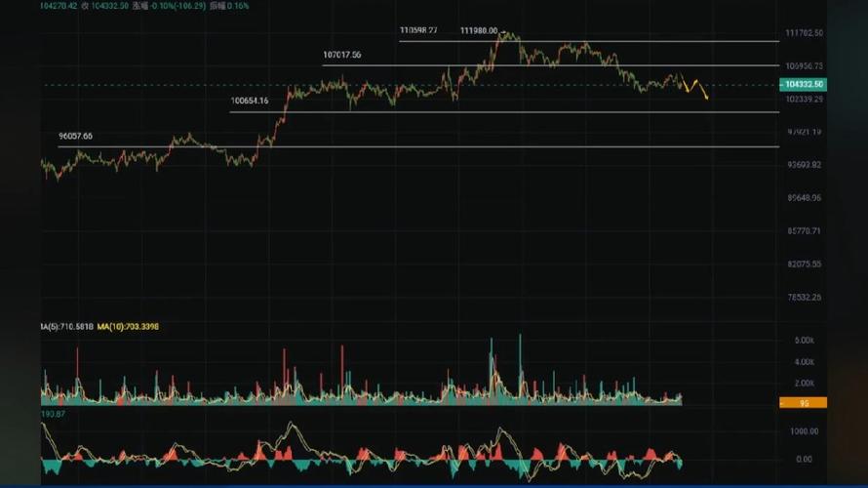Click the yellow projected price path drawing
This screenshot has height=488, width=868.
point(694,87)
